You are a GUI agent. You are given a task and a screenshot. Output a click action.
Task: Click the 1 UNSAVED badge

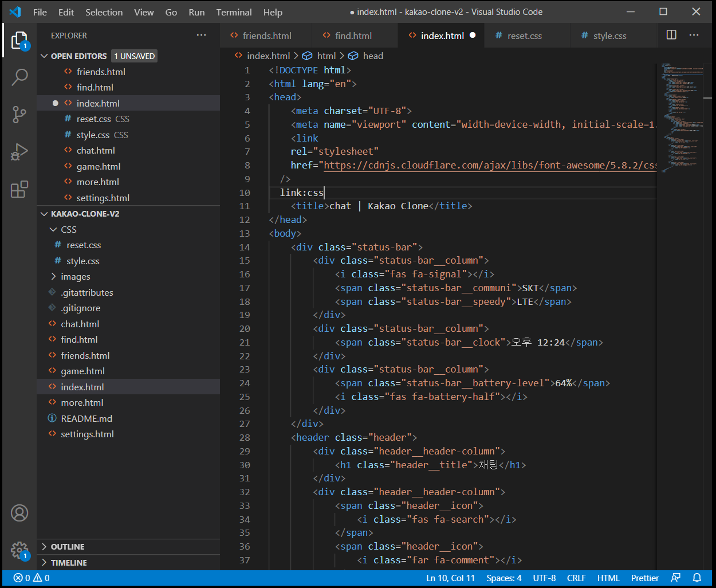(x=134, y=56)
